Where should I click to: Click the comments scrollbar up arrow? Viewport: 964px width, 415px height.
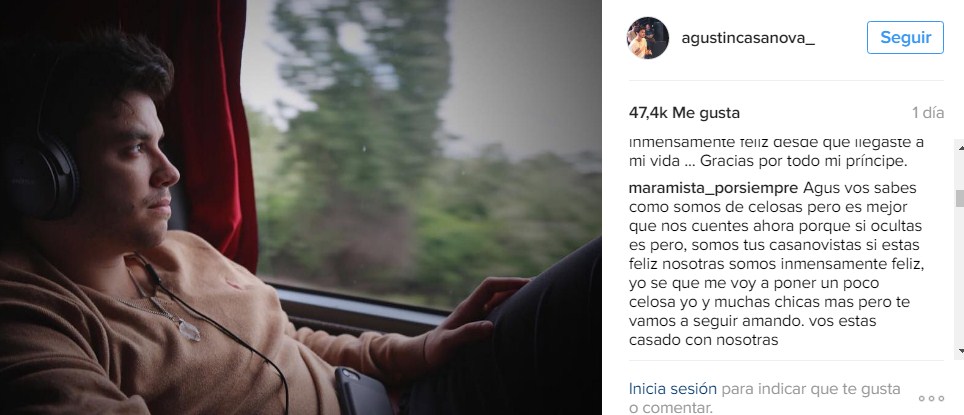[x=959, y=145]
